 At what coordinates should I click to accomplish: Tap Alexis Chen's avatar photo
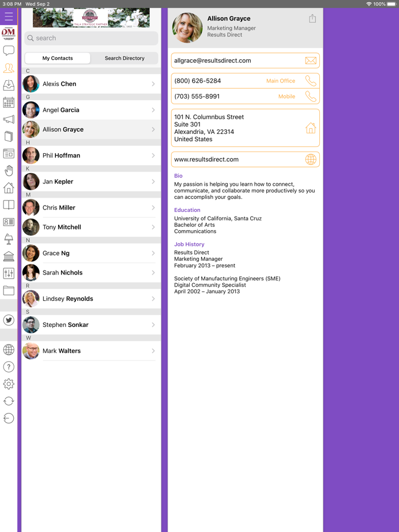point(31,84)
